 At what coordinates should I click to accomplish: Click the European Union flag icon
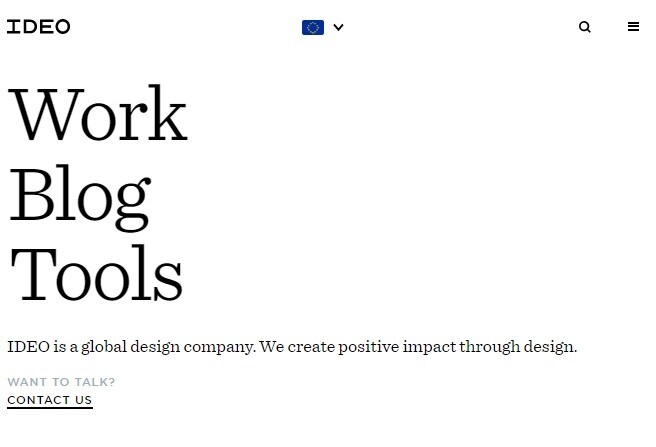(313, 27)
